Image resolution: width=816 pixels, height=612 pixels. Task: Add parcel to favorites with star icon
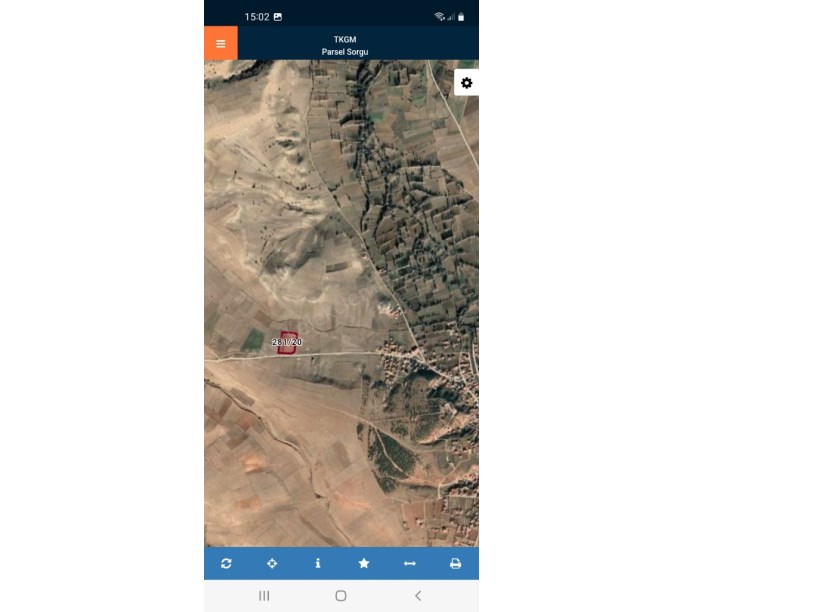click(x=364, y=563)
